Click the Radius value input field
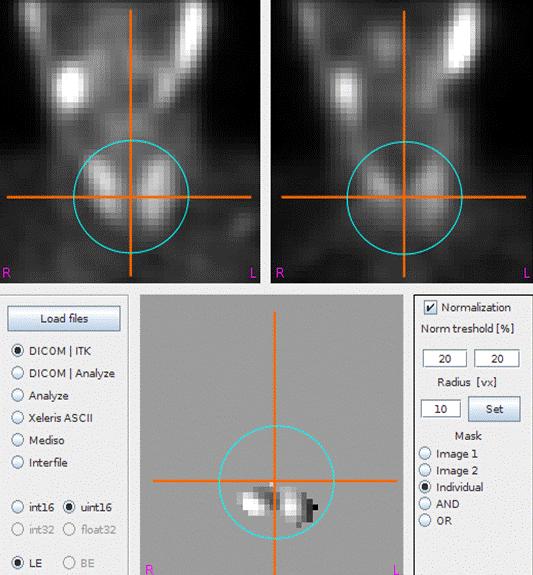Image resolution: width=533 pixels, height=575 pixels. pyautogui.click(x=440, y=409)
